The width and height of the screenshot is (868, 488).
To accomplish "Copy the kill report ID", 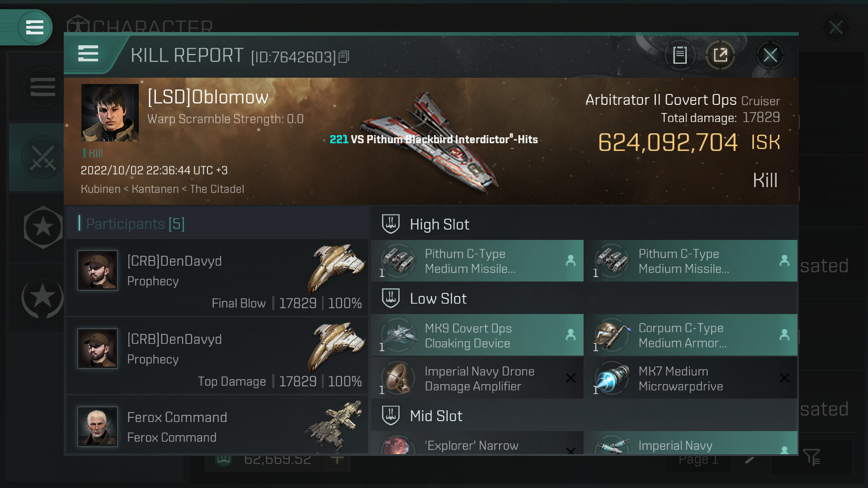I will (344, 57).
